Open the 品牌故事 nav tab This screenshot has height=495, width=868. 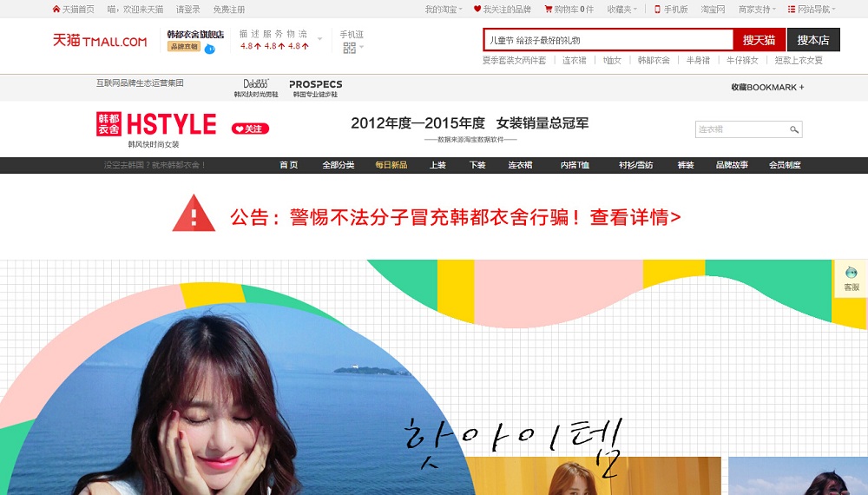coord(732,165)
